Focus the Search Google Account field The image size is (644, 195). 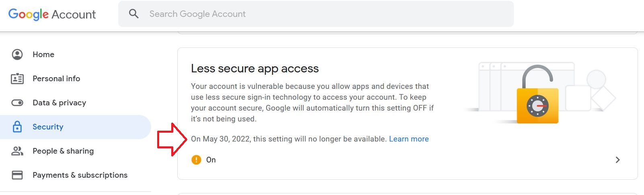[x=316, y=14]
